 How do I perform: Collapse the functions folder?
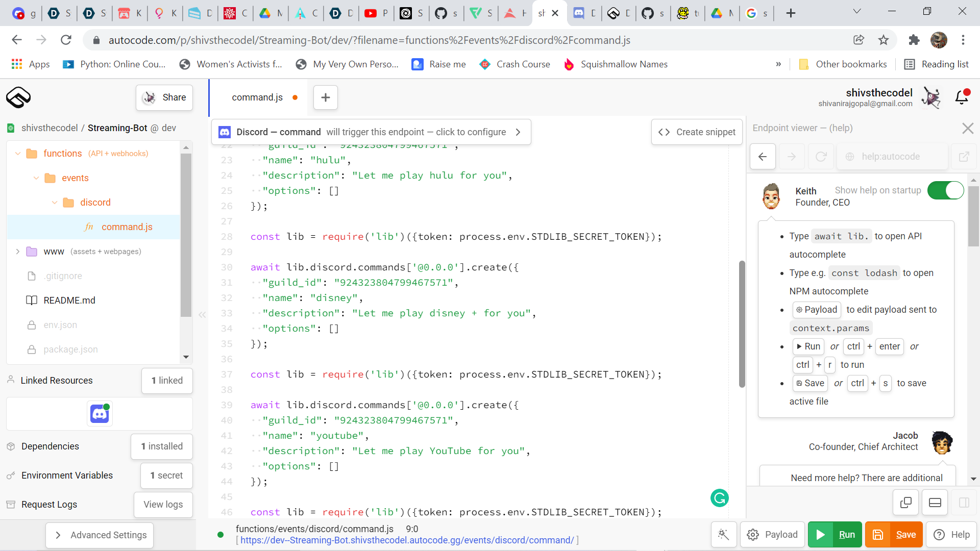pyautogui.click(x=18, y=154)
